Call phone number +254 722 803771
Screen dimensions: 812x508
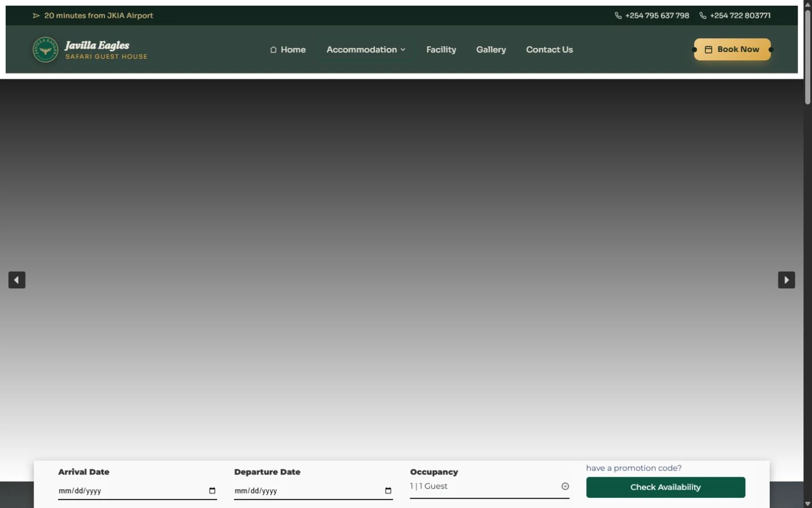[x=740, y=15]
